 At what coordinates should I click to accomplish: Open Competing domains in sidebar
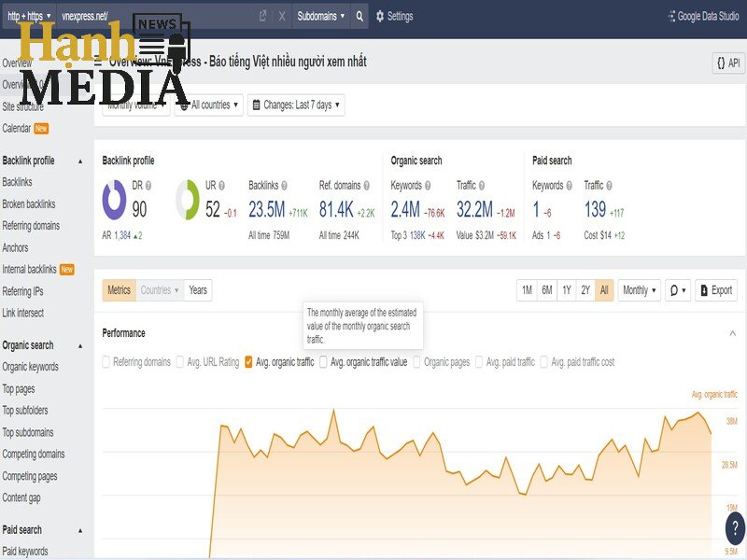(x=34, y=455)
